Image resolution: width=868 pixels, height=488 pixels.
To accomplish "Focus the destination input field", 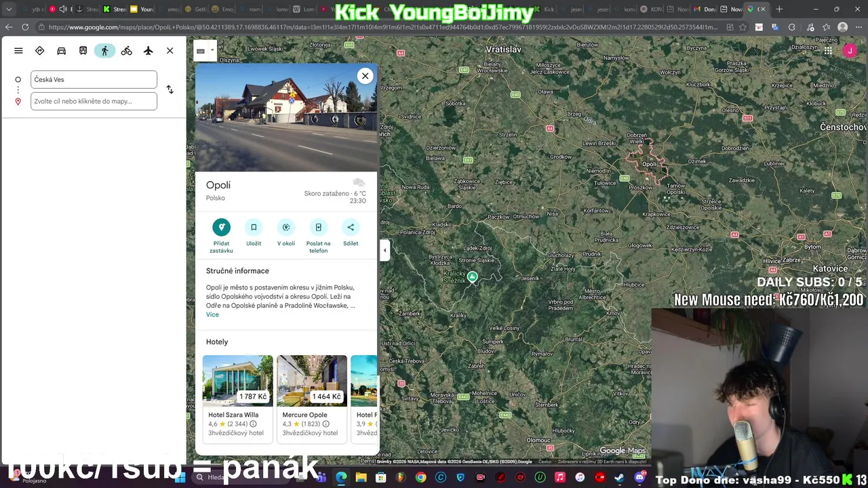I will (94, 101).
